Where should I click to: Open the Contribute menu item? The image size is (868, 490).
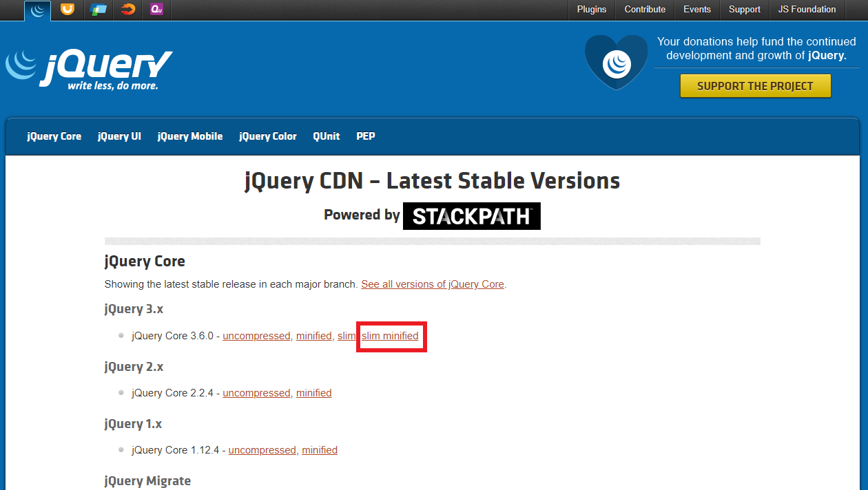pos(645,10)
